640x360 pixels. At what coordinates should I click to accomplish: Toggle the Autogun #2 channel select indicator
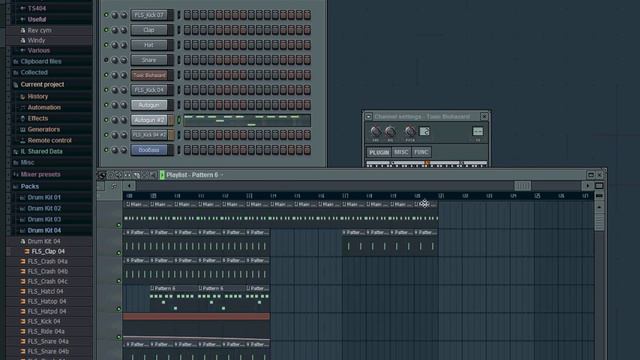[x=179, y=120]
